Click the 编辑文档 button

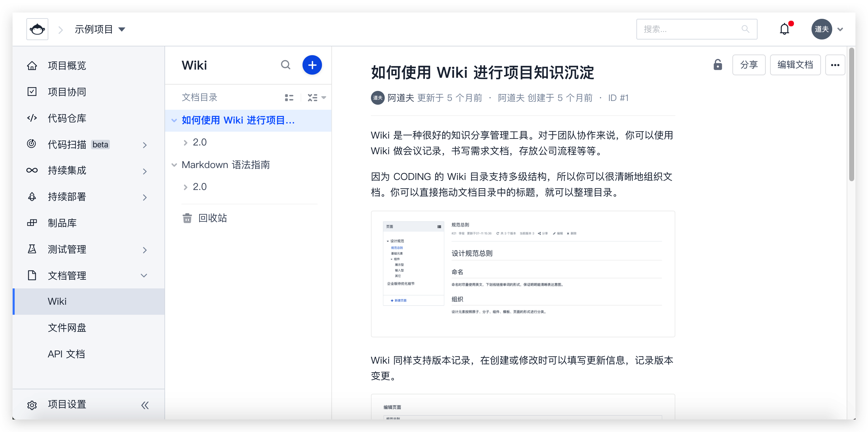point(795,65)
